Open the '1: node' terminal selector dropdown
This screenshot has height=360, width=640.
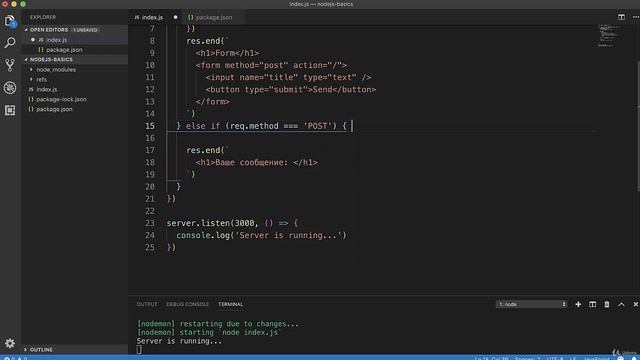(531, 304)
